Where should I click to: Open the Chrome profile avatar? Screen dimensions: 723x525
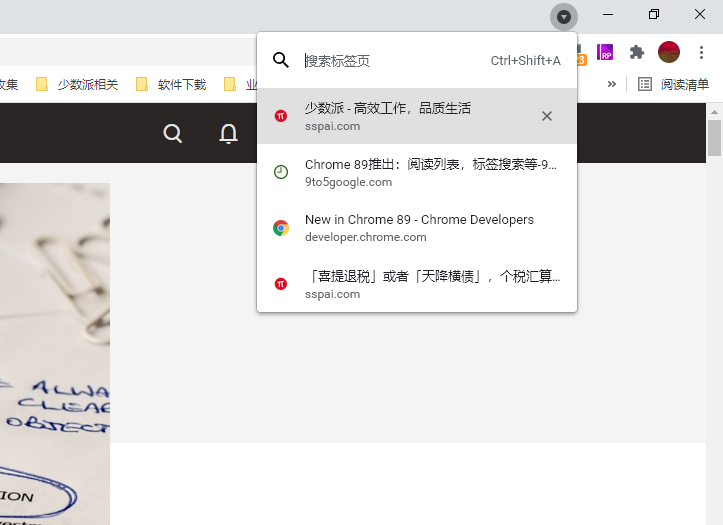tap(669, 52)
